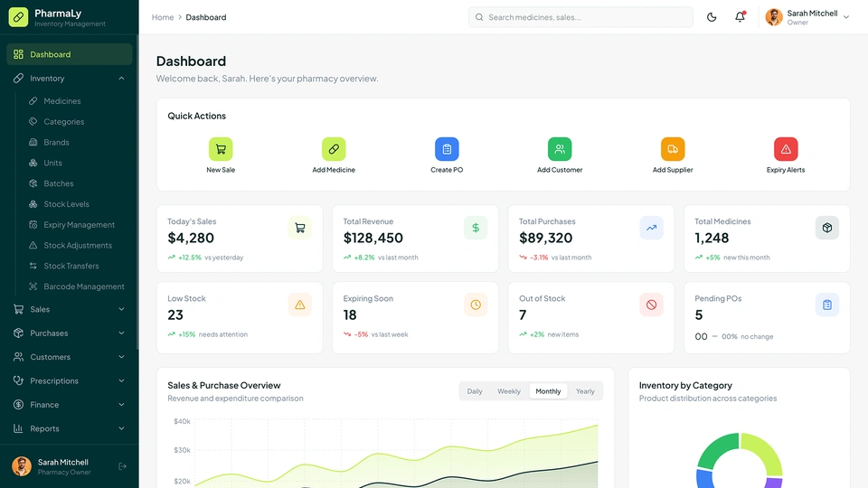Click the logout icon beside Sarah Mitchell
This screenshot has height=488, width=868.
click(122, 466)
